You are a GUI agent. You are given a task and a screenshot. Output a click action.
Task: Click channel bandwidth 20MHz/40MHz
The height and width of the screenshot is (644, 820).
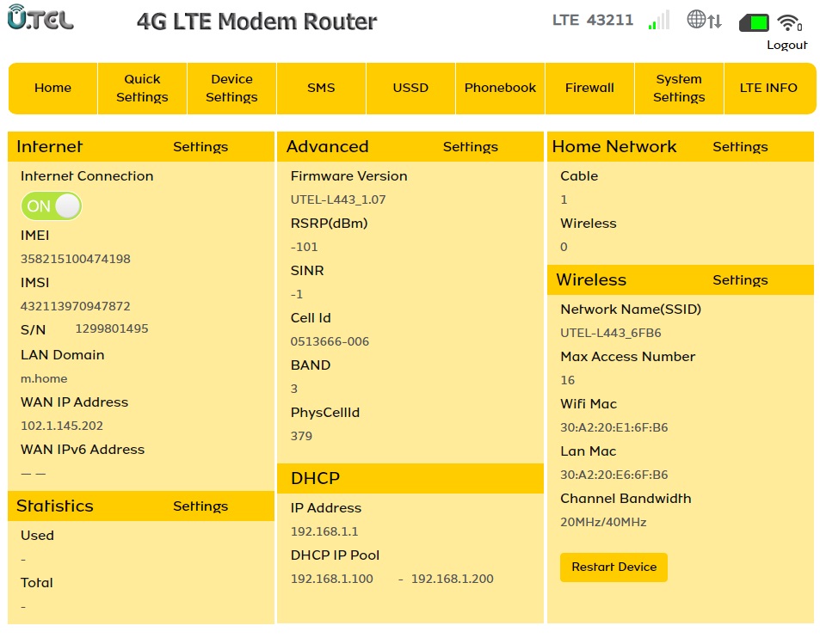[x=603, y=522]
